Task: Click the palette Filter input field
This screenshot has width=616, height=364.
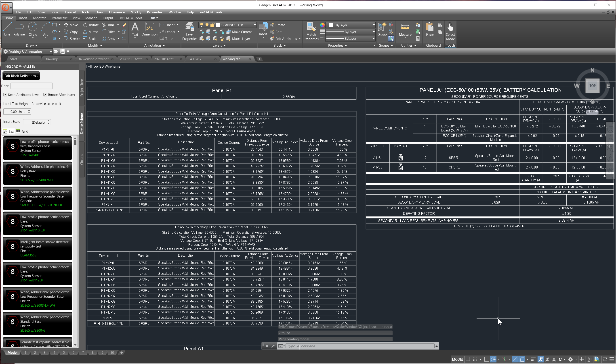Action: 32,86
